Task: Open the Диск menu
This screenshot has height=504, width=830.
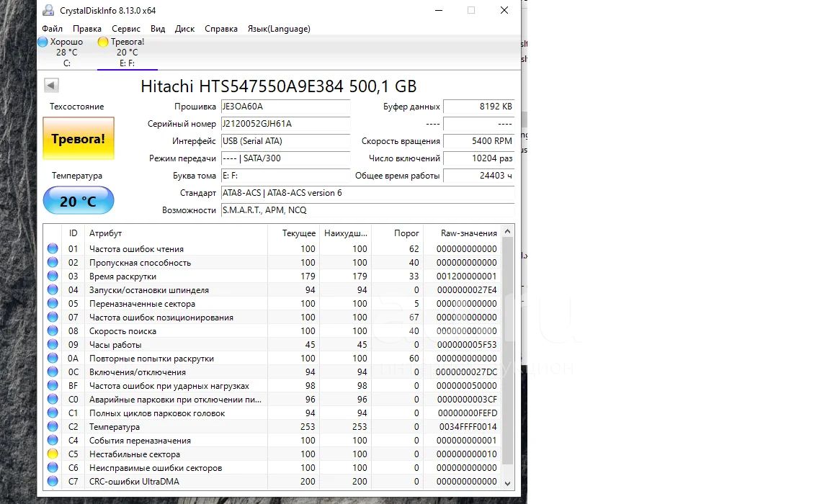Action: (x=184, y=29)
